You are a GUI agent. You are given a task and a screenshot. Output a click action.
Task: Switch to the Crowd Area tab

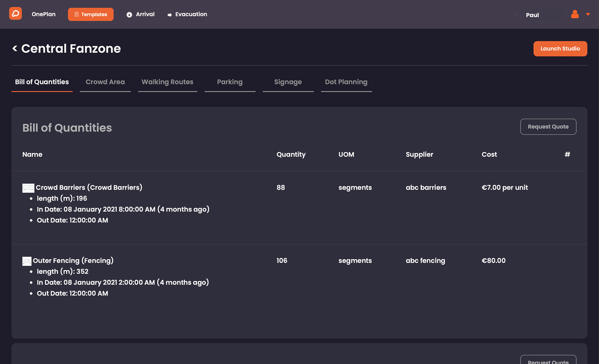[105, 82]
